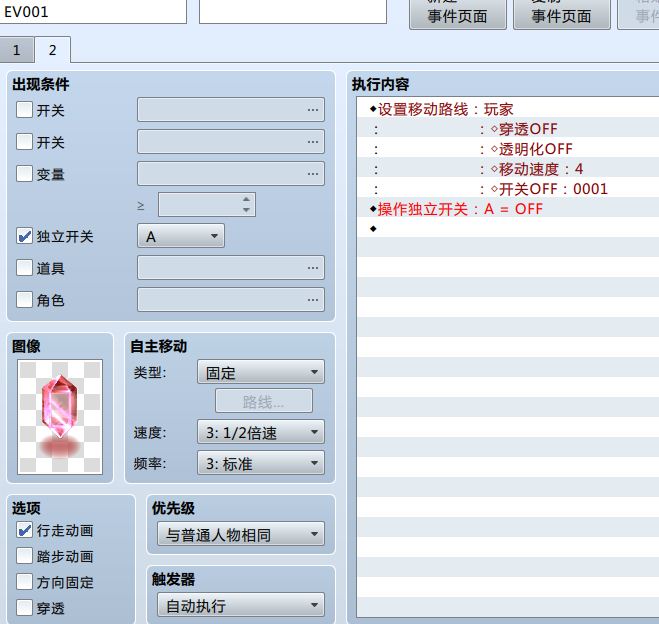Click the second 事件页面 button
The width and height of the screenshot is (659, 624).
point(561,15)
